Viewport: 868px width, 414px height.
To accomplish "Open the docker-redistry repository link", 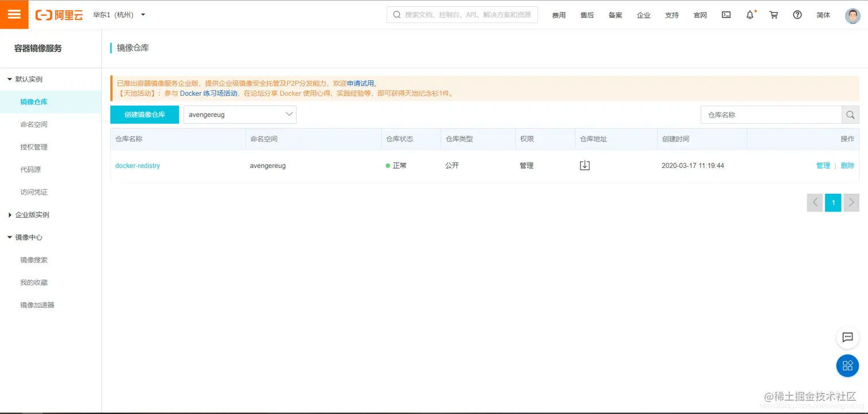I will click(137, 165).
